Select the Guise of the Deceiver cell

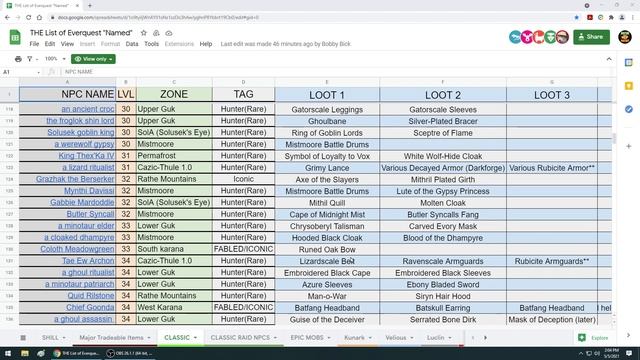point(327,320)
